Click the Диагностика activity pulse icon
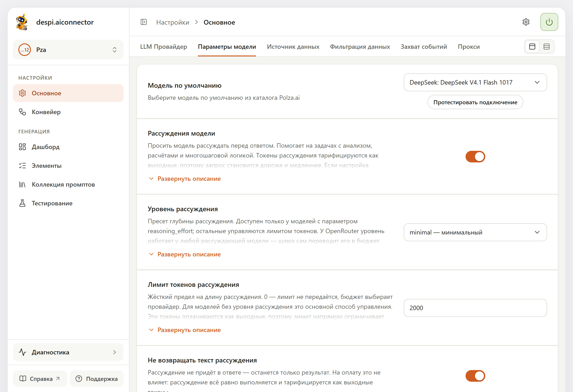 pos(22,352)
